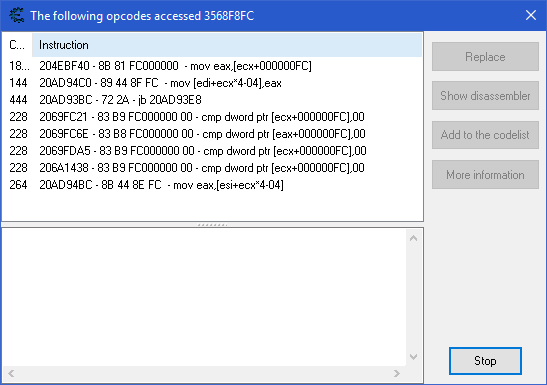
Task: Click the Replace button
Action: pyautogui.click(x=485, y=57)
